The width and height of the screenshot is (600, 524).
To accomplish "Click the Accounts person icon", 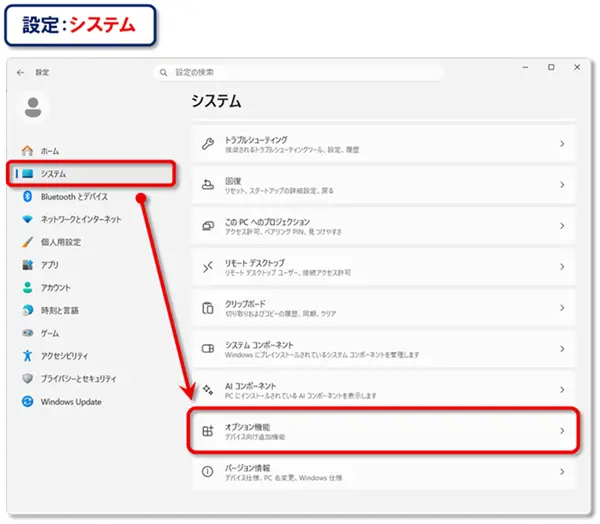I will click(x=28, y=287).
